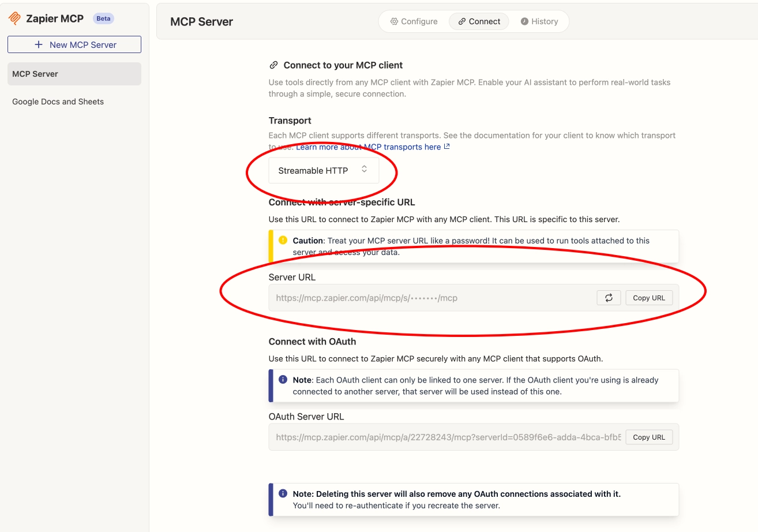Screen dimensions: 758x532
Task: Click the gear icon in Configure tab
Action: coord(394,21)
